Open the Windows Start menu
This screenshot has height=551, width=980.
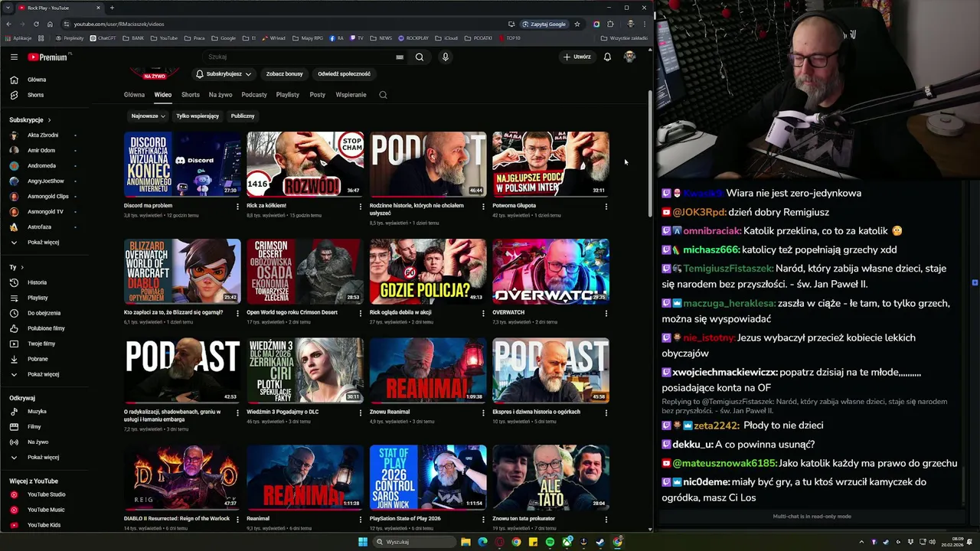363,542
